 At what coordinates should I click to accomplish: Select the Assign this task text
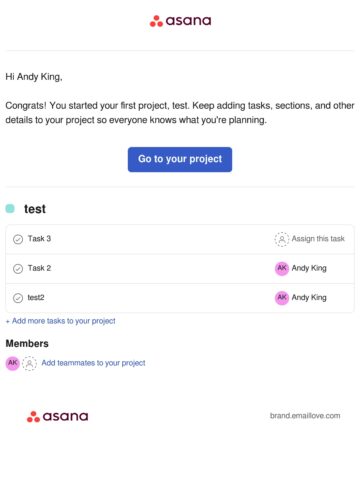point(318,239)
